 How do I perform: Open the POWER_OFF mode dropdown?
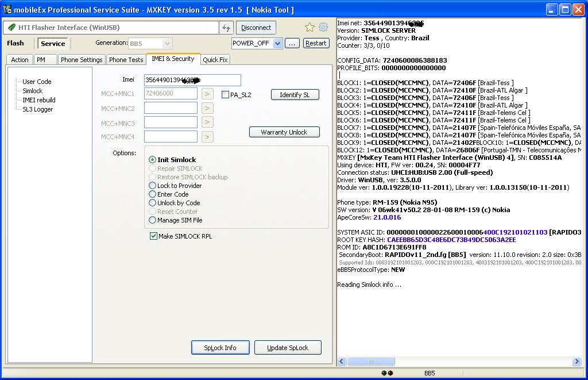coord(277,43)
